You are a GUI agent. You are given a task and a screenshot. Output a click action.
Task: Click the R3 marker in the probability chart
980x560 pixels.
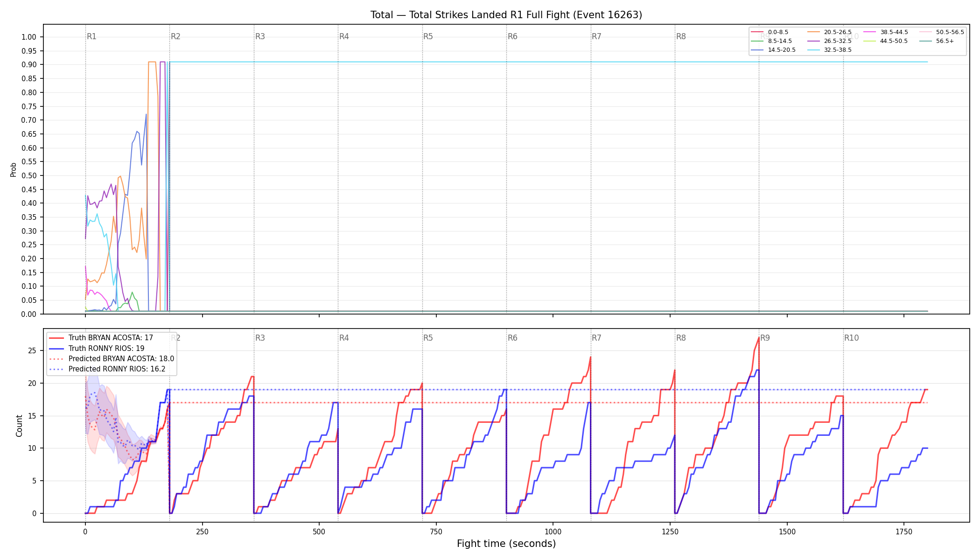[260, 36]
